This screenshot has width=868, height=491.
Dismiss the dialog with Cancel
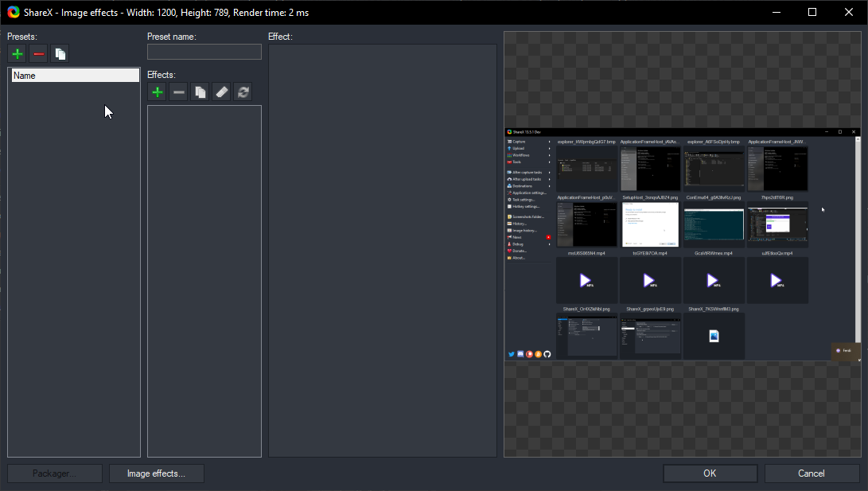[811, 473]
